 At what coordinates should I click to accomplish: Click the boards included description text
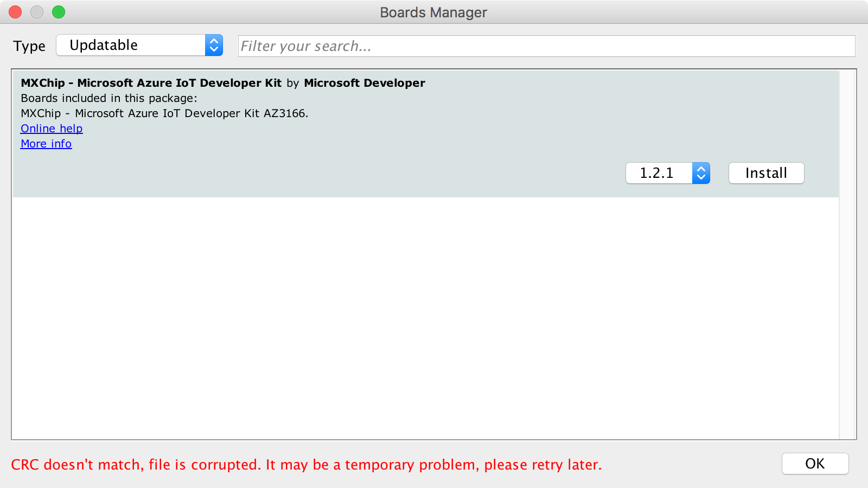click(108, 98)
